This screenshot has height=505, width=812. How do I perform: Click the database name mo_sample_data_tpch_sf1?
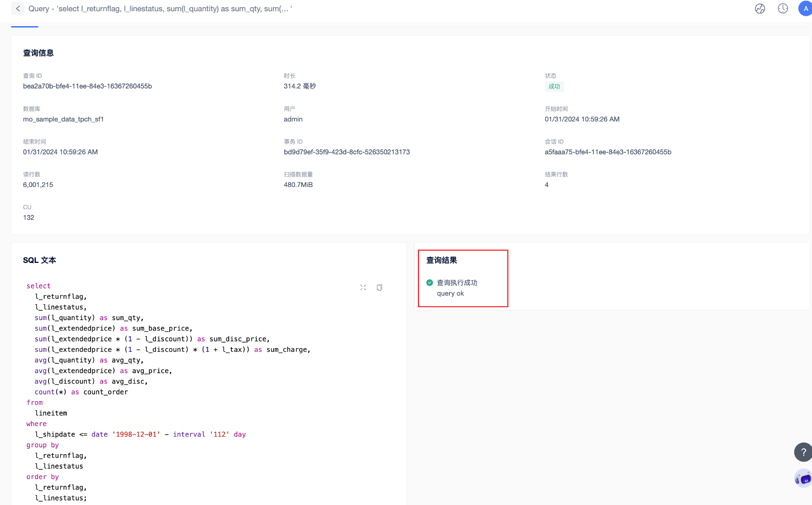pyautogui.click(x=63, y=119)
